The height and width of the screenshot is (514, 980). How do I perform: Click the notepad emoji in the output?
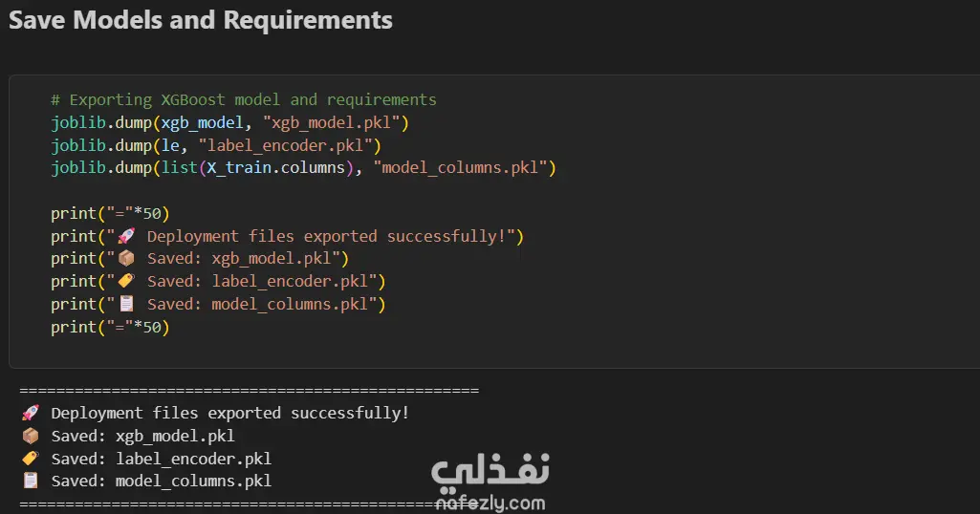click(30, 481)
